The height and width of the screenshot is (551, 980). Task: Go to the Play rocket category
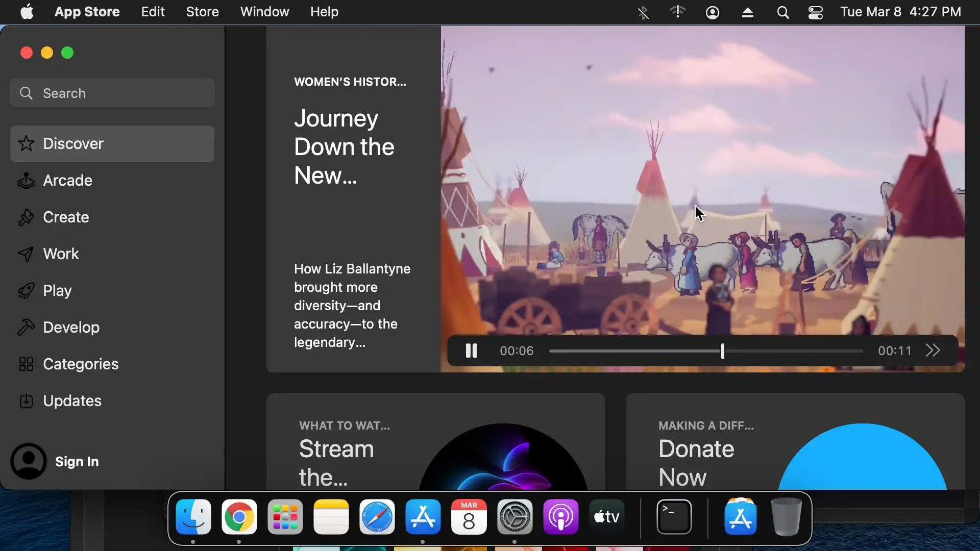click(x=57, y=291)
